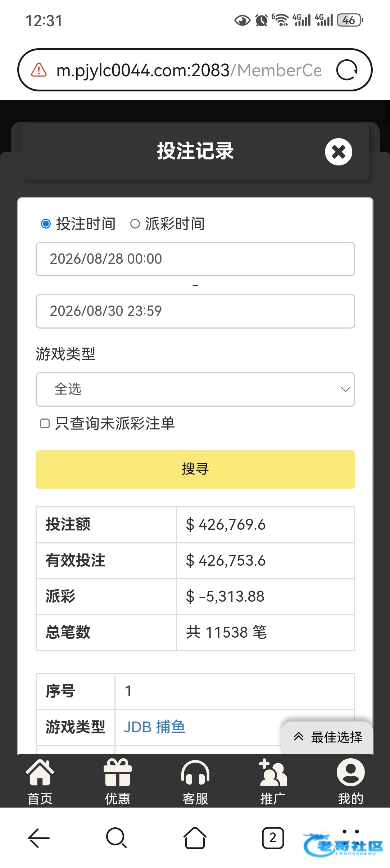Enable 只查询未派彩注单 checkbox

coord(45,424)
